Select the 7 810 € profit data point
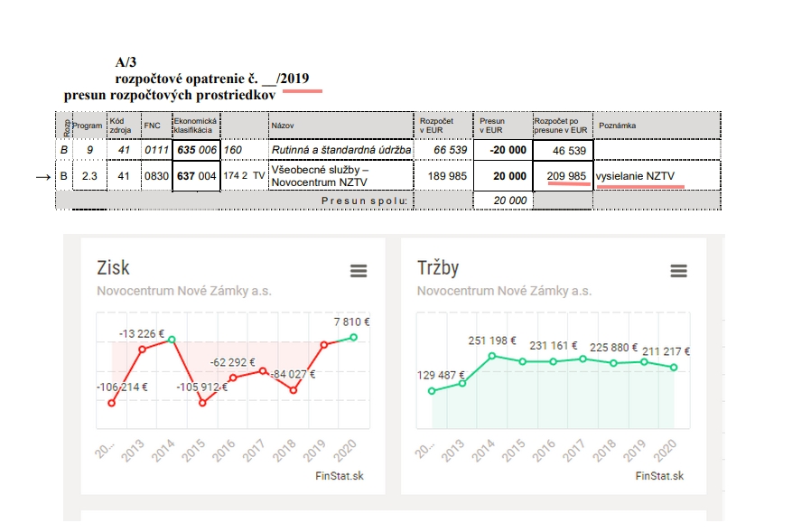Screen dimensions: 792x532 point(354,337)
